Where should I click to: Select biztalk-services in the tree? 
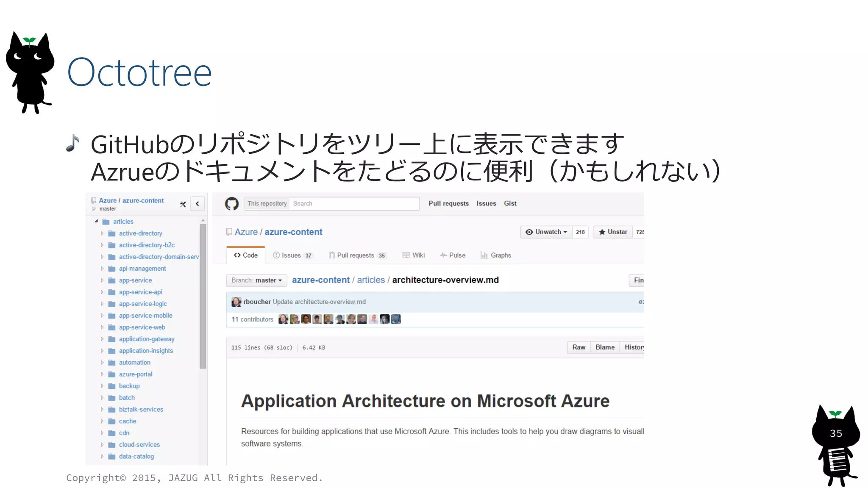pos(141,410)
